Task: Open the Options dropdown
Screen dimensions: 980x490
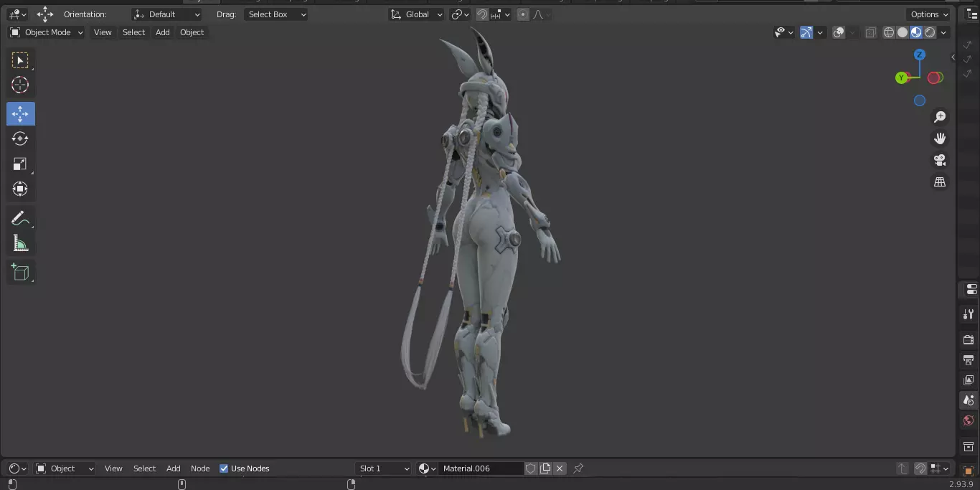Action: pyautogui.click(x=929, y=14)
